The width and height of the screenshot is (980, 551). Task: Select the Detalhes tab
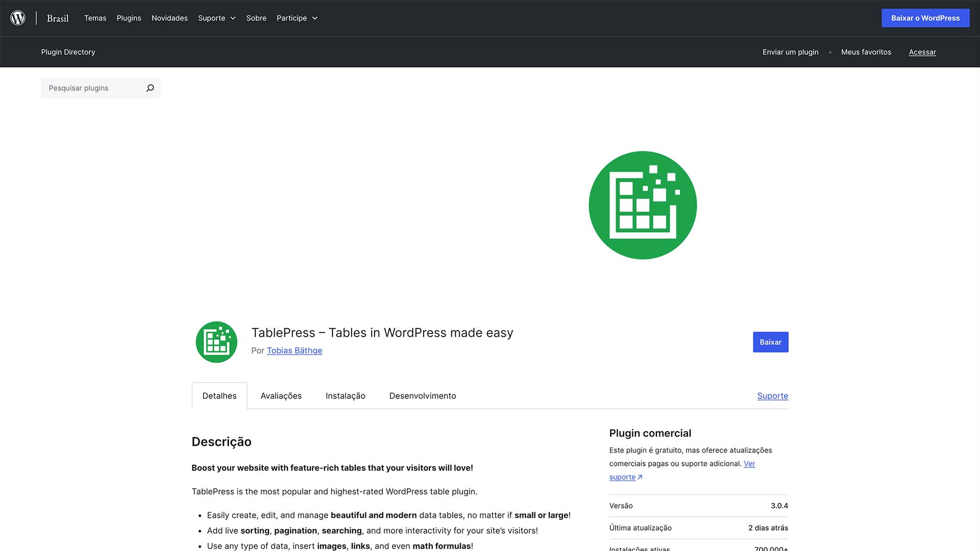coord(219,395)
